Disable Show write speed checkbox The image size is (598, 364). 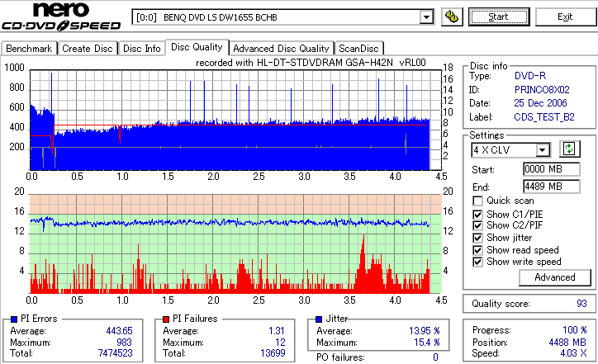(477, 262)
